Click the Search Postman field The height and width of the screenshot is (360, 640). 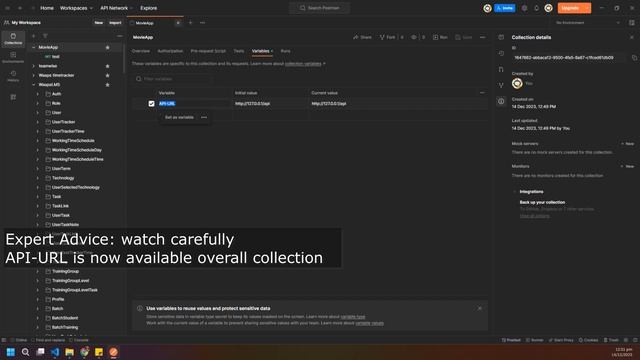click(320, 8)
